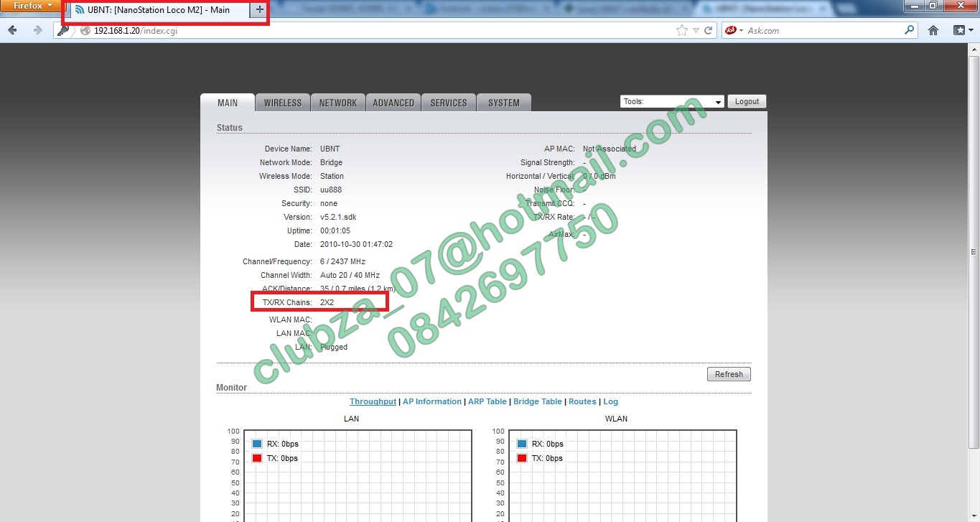This screenshot has height=522, width=980.
Task: Open the ARP Table link
Action: coord(487,401)
